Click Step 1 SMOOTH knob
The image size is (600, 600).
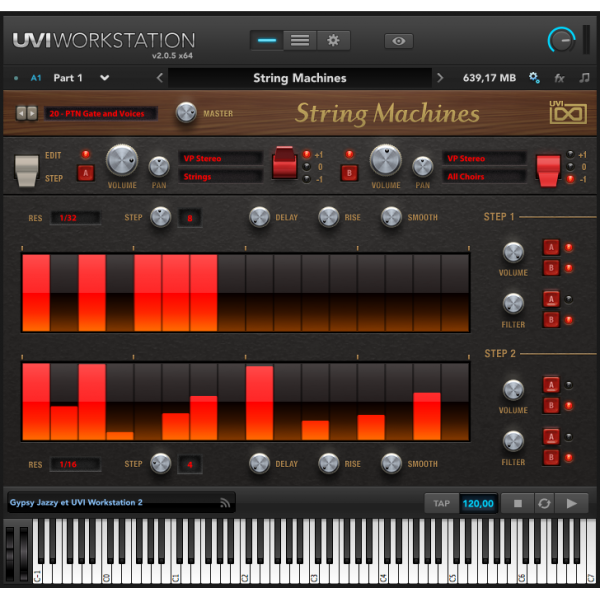391,217
